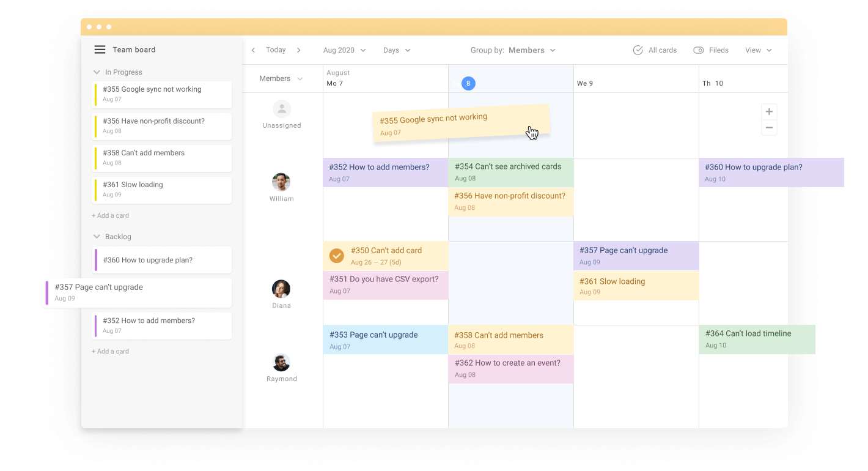The height and width of the screenshot is (471, 868).
Task: Open the Group by Members menu
Action: coord(532,50)
